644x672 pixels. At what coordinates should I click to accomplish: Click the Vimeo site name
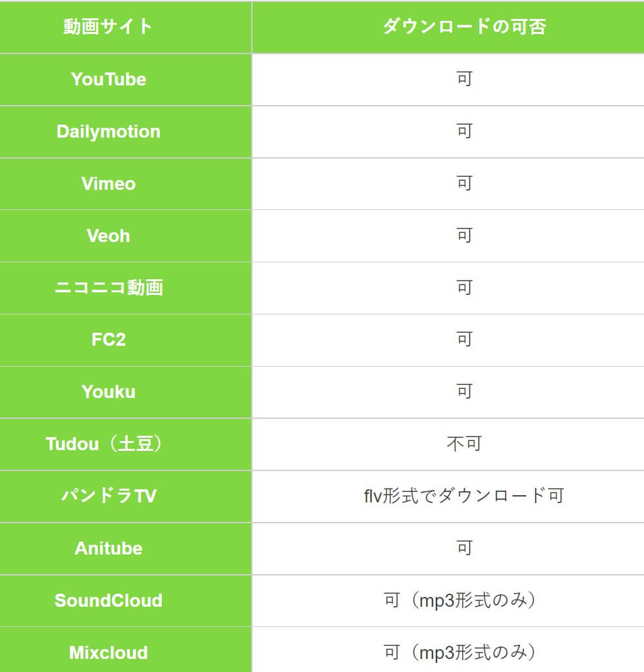[108, 184]
